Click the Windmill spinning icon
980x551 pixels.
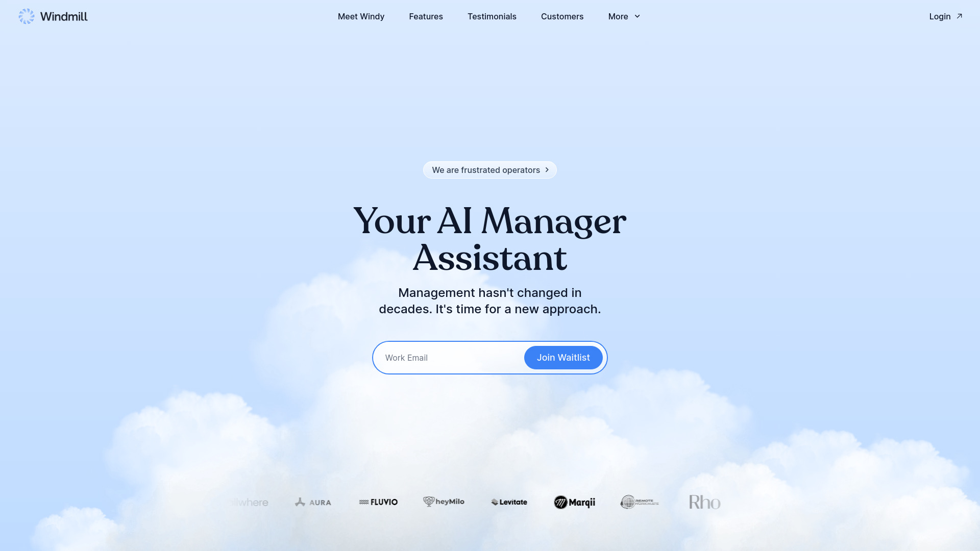(26, 16)
